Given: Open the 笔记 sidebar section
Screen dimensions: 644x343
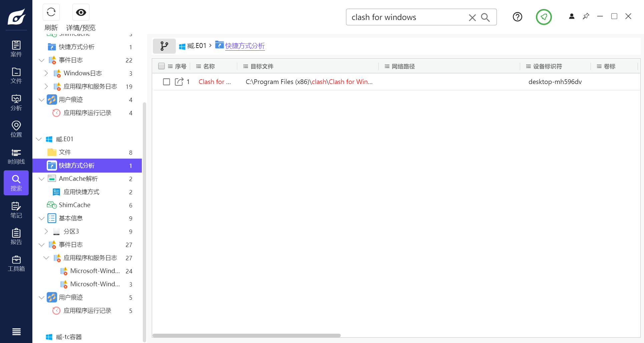Looking at the screenshot, I should 16,210.
